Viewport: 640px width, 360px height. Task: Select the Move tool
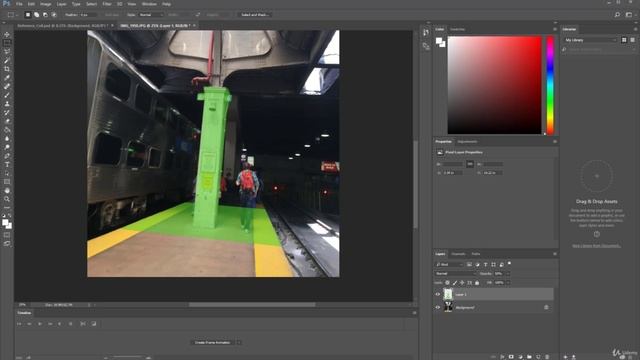click(7, 35)
